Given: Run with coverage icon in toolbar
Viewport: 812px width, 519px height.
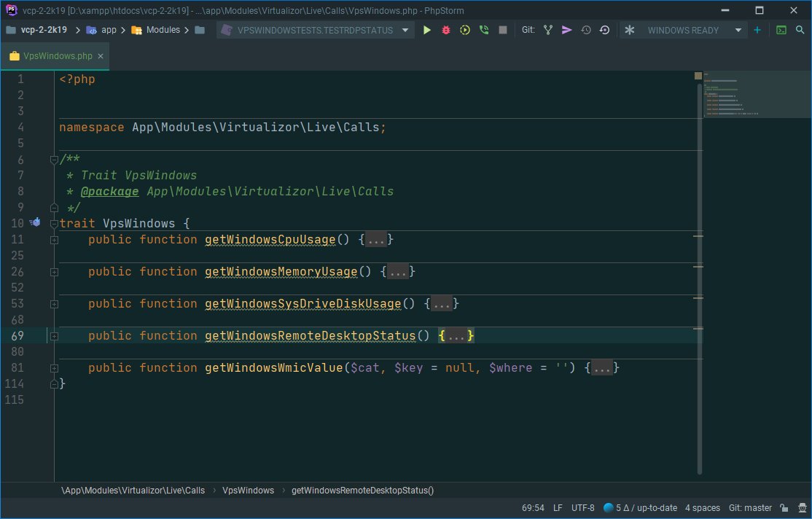Looking at the screenshot, I should click(x=465, y=30).
